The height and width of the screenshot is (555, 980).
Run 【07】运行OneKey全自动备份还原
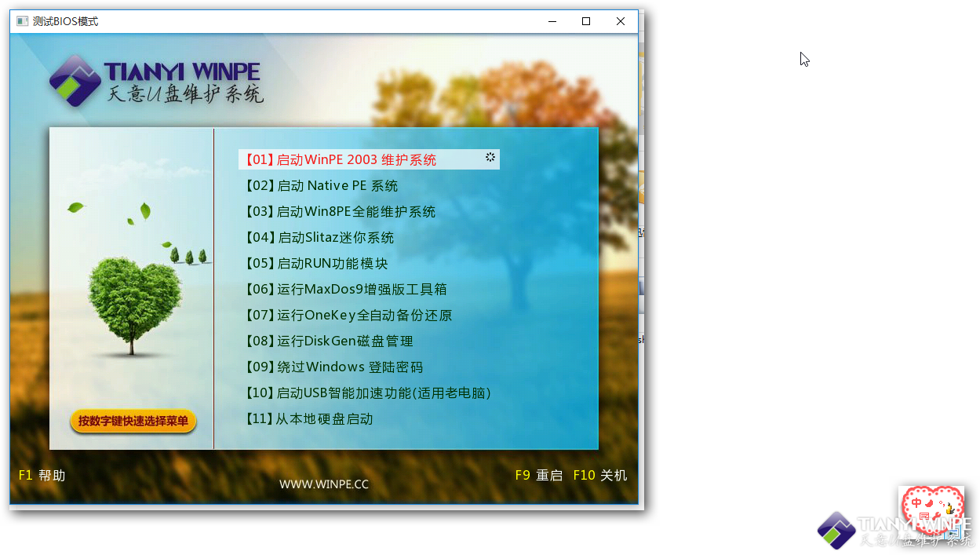click(348, 316)
